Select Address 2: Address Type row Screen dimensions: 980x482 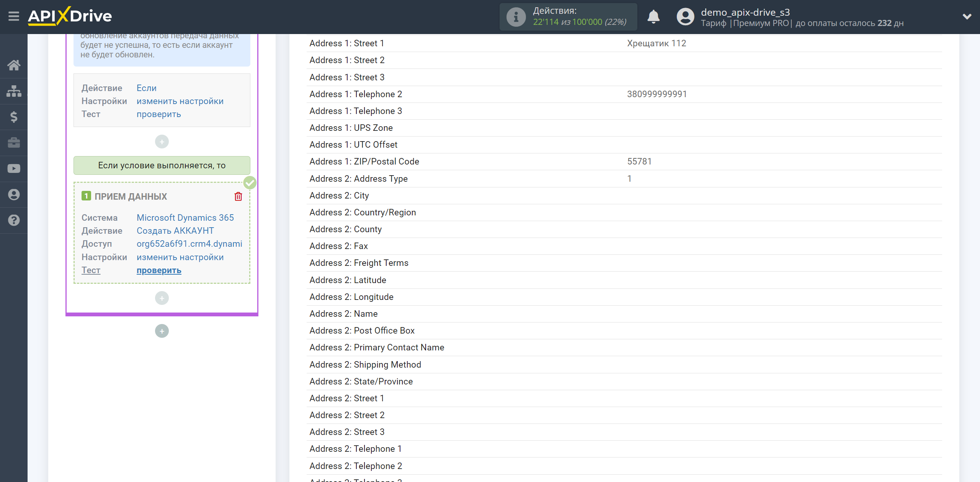[624, 179]
